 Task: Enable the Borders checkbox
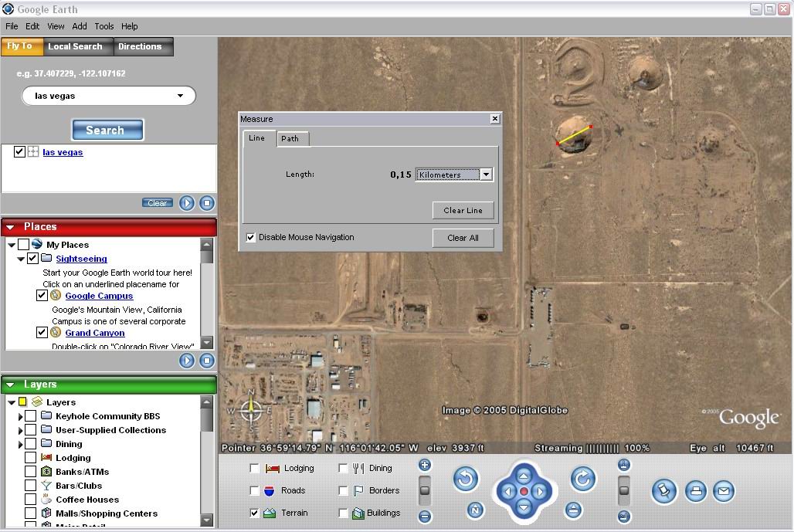coord(343,490)
